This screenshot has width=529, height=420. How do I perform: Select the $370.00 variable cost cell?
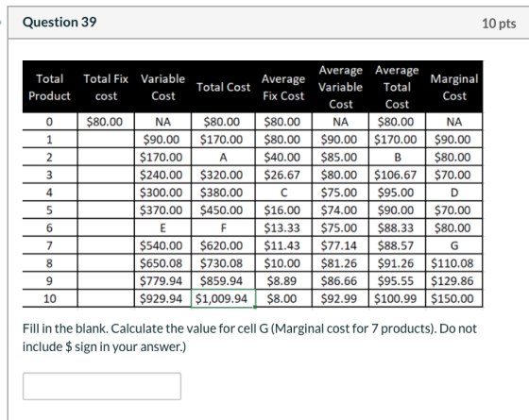point(162,210)
